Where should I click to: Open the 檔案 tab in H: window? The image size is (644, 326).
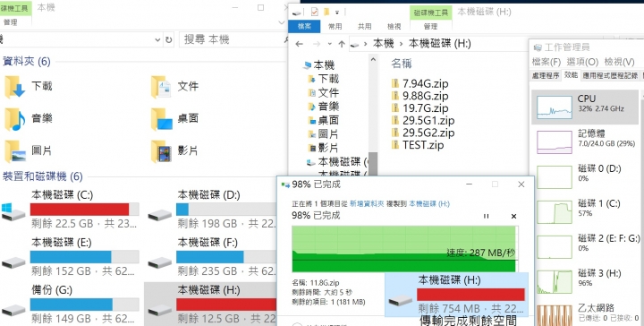pyautogui.click(x=304, y=26)
